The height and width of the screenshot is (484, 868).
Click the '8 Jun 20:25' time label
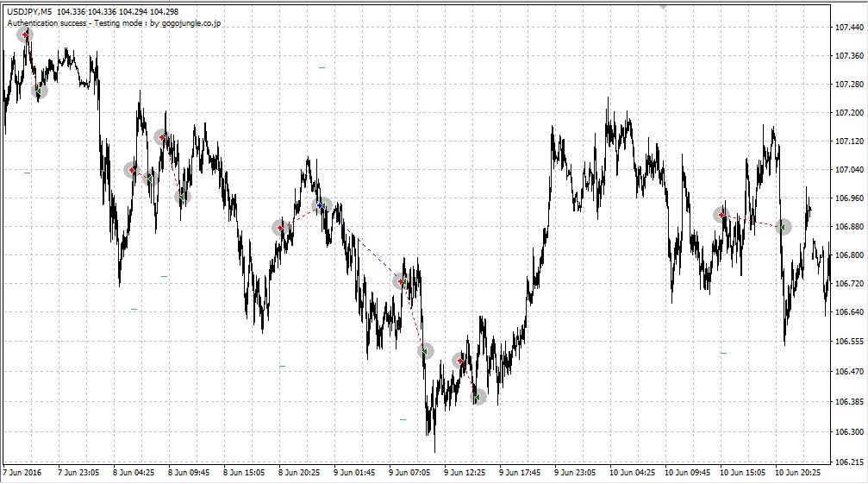click(x=299, y=473)
